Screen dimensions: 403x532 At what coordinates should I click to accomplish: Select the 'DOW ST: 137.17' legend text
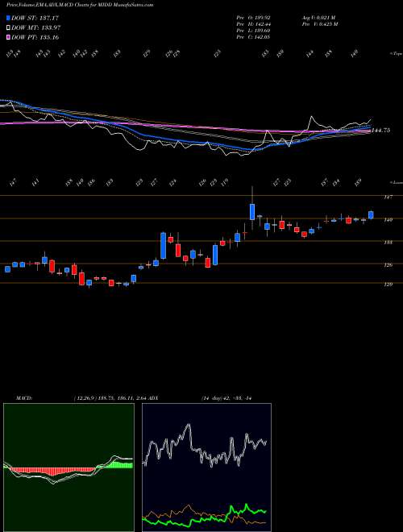35,18
